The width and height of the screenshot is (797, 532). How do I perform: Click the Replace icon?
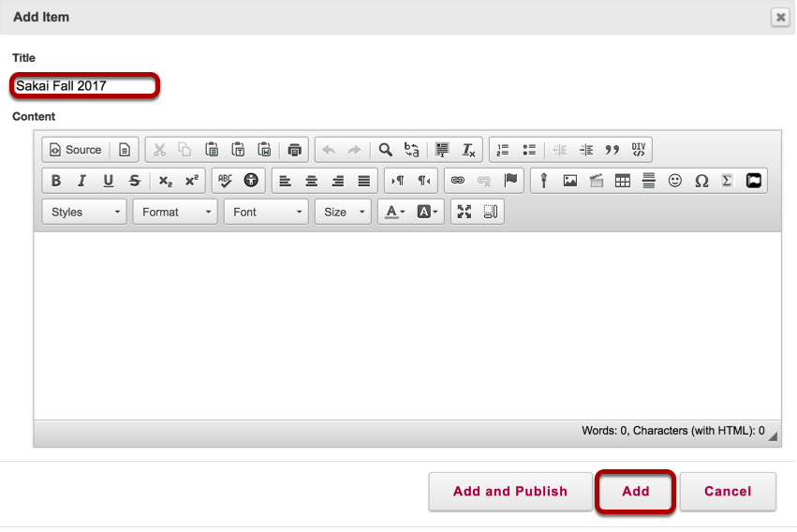pos(412,150)
